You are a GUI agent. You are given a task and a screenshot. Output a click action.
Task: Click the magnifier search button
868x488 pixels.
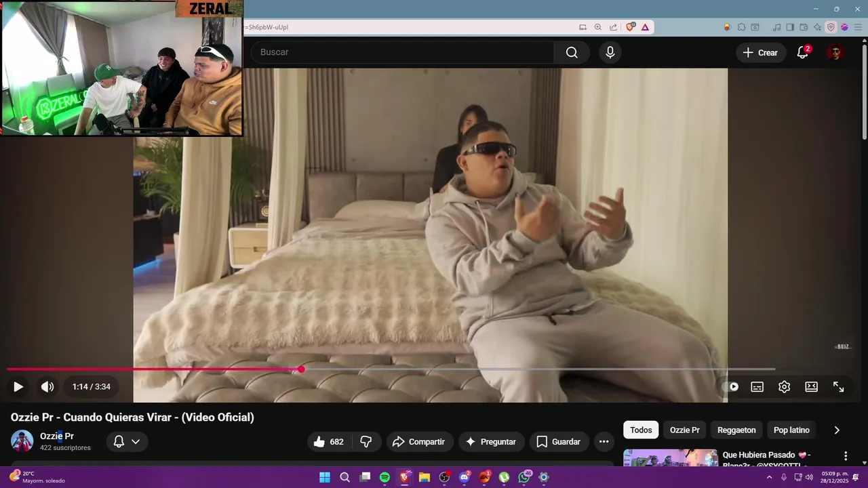pos(572,52)
